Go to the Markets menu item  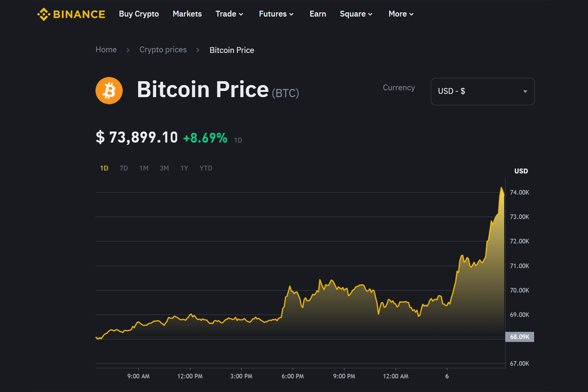click(x=187, y=14)
